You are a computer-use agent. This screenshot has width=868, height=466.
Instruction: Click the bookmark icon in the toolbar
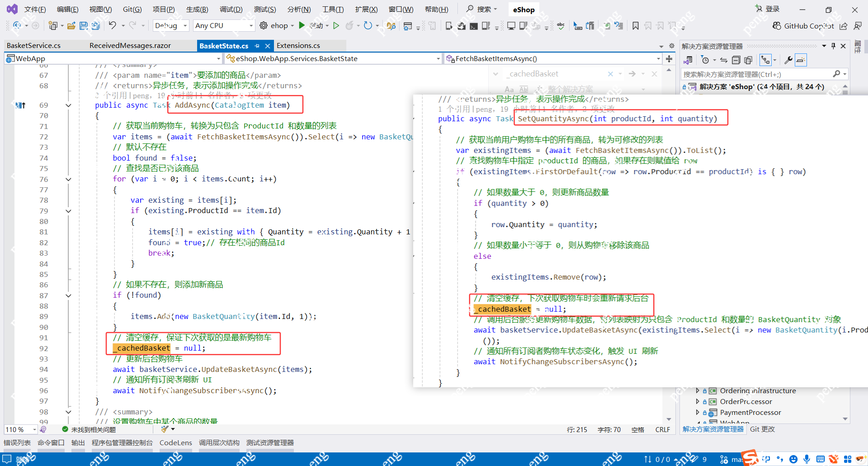point(635,26)
